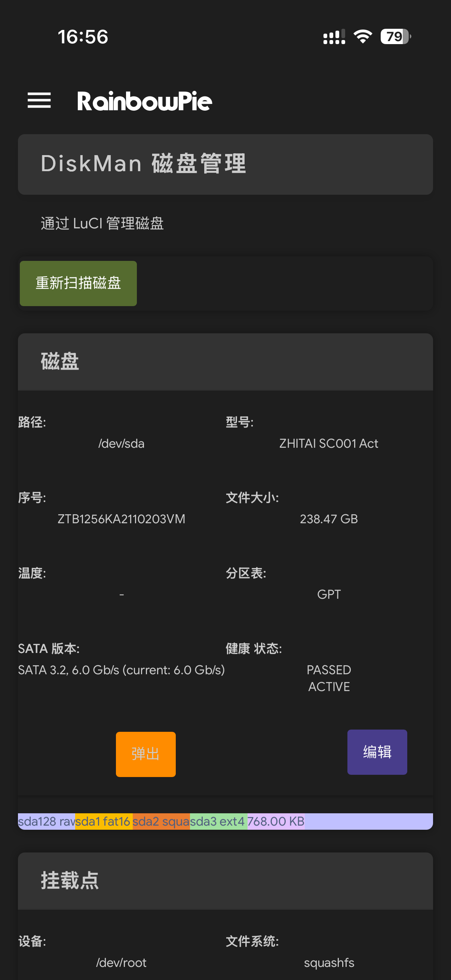Tap the battery indicator showing 79
This screenshot has width=451, height=980.
[x=395, y=37]
